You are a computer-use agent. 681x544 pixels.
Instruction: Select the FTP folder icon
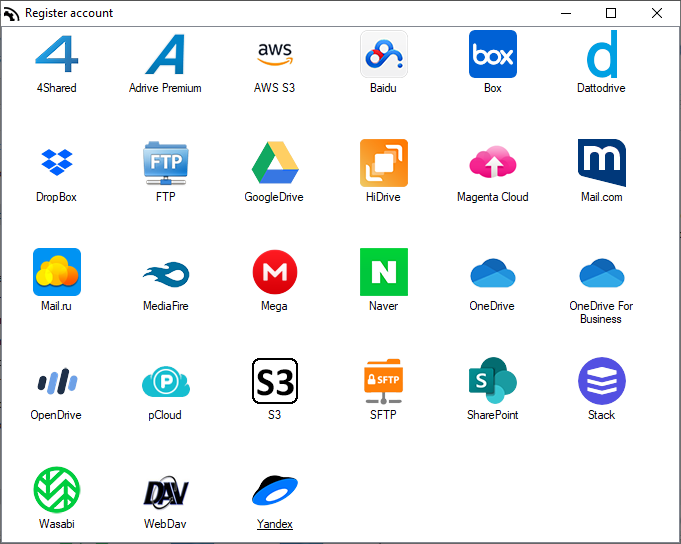(165, 163)
